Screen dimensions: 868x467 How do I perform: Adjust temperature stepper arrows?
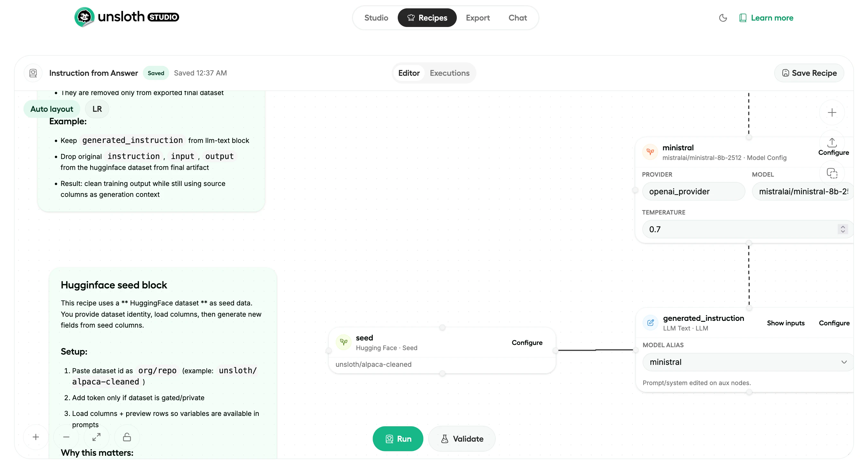[842, 229]
